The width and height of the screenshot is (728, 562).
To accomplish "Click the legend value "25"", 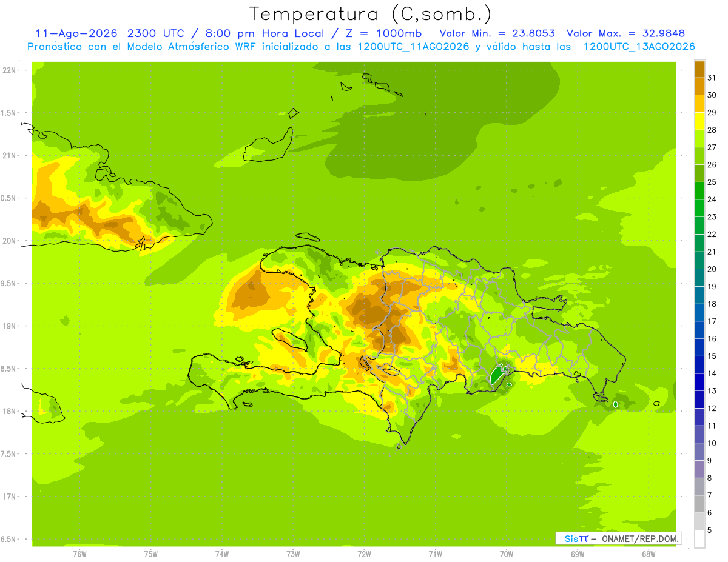I will click(712, 182).
